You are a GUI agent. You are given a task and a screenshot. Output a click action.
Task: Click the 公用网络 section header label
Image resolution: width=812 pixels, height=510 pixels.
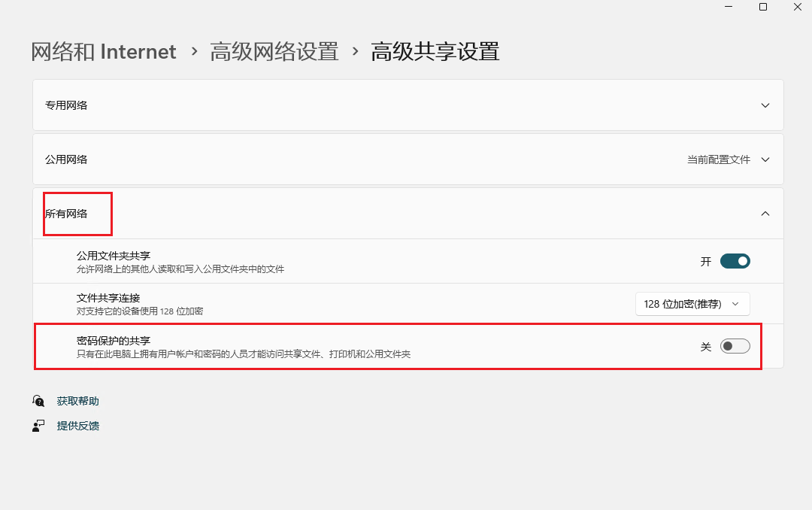point(66,159)
